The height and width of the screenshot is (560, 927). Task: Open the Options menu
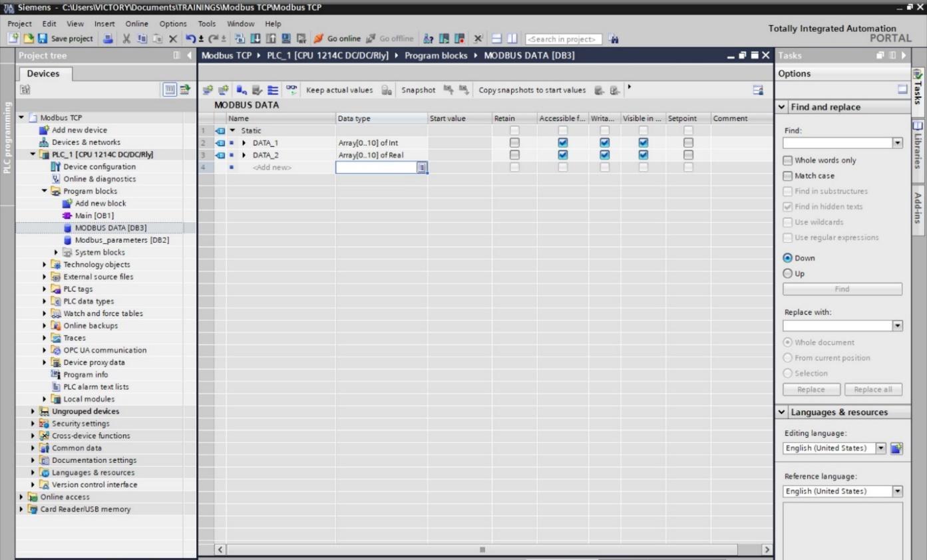tap(173, 24)
